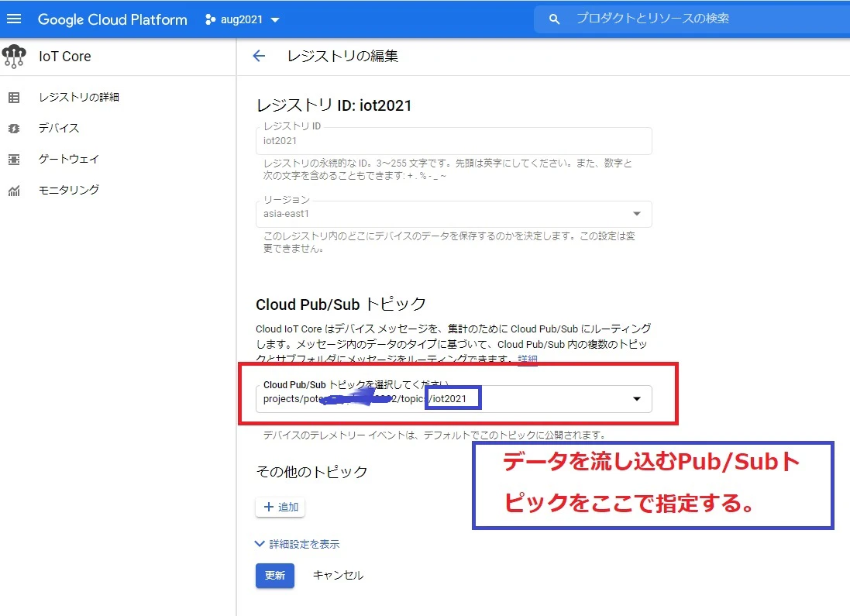This screenshot has height=616, width=850.
Task: Open モニタリング in sidebar
Action: tap(69, 190)
